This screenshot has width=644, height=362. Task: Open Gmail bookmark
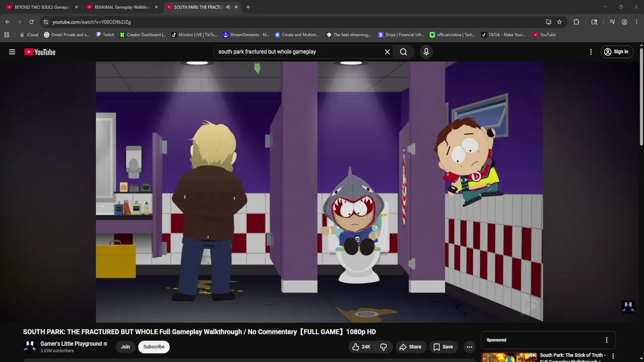[66, 35]
